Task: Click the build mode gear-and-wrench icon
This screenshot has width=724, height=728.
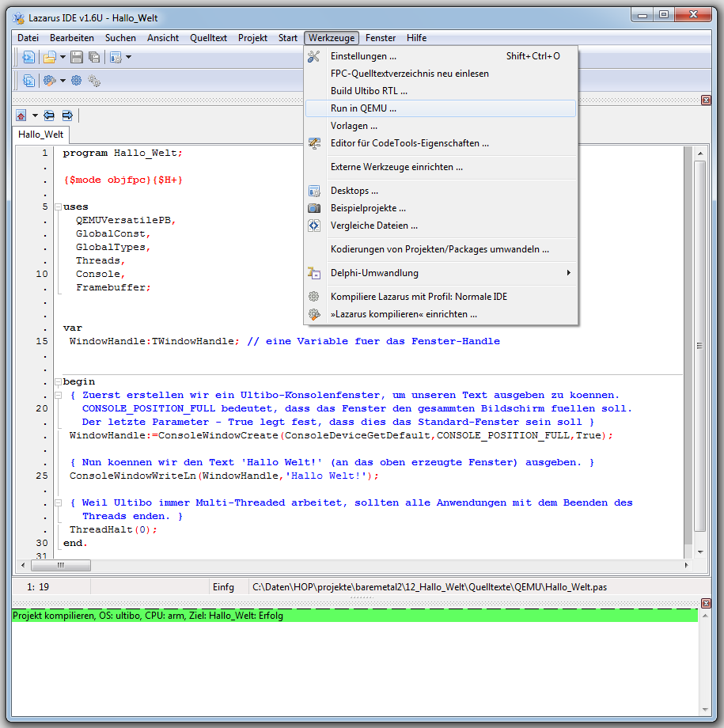Action: 49,81
